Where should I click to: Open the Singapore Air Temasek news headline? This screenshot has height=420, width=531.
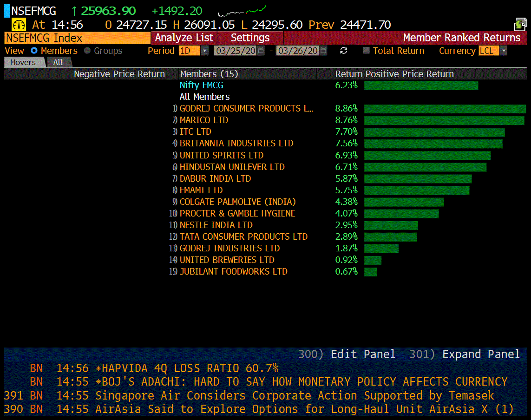click(295, 396)
